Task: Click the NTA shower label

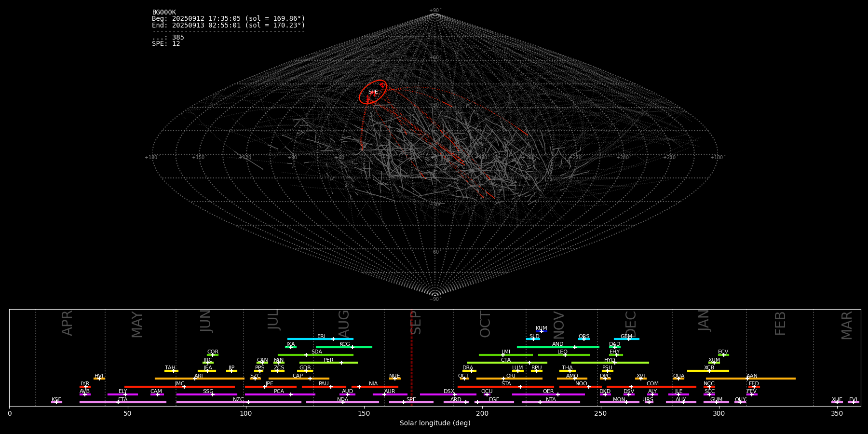Action: coord(551,400)
